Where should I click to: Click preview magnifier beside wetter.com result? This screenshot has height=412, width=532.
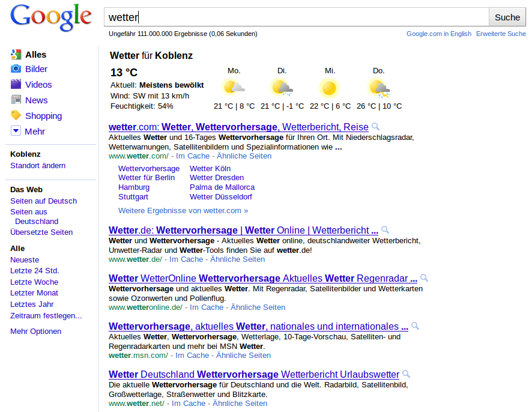[376, 127]
